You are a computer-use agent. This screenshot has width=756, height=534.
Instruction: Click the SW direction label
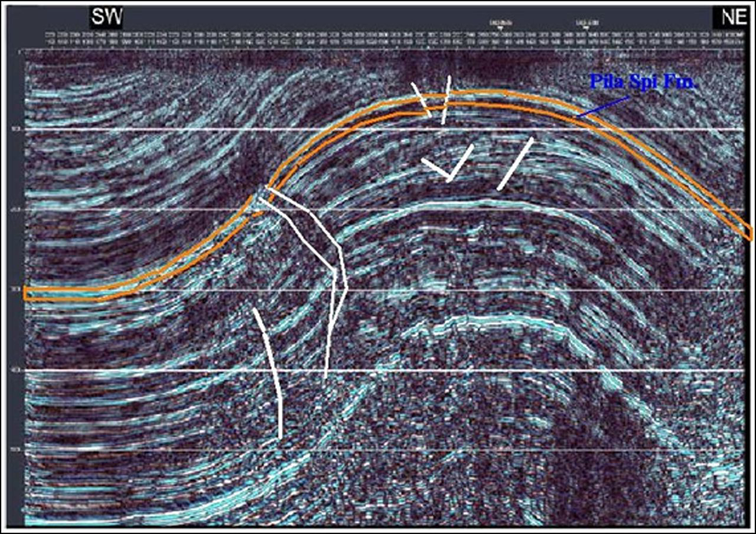[x=106, y=17]
